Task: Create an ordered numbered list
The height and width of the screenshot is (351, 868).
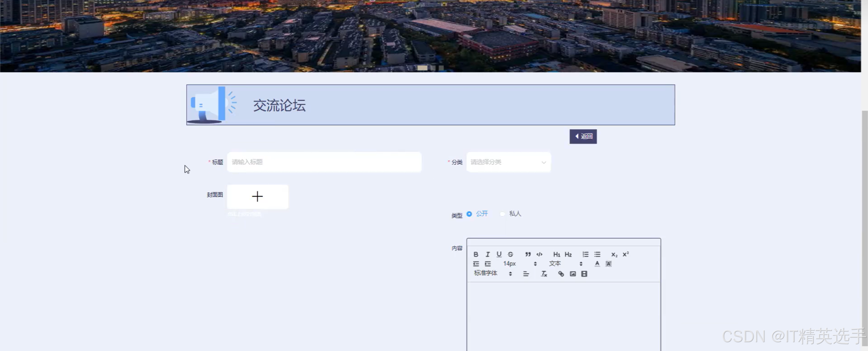Action: (x=585, y=254)
